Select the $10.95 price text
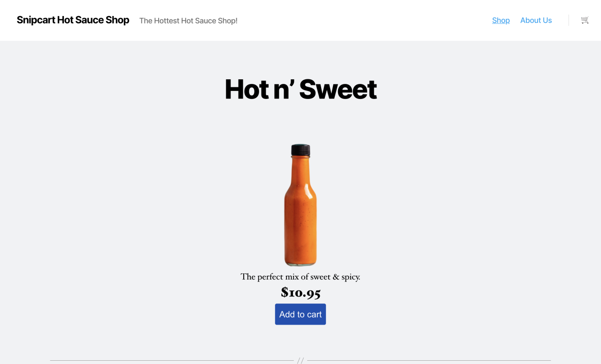 point(300,292)
